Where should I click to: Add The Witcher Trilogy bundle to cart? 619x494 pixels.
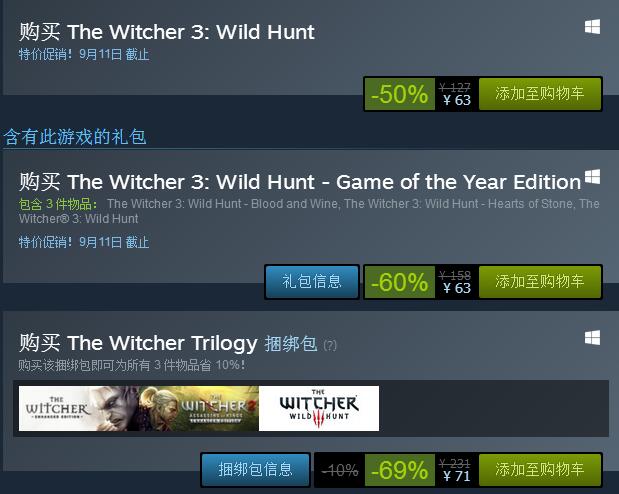(x=540, y=470)
